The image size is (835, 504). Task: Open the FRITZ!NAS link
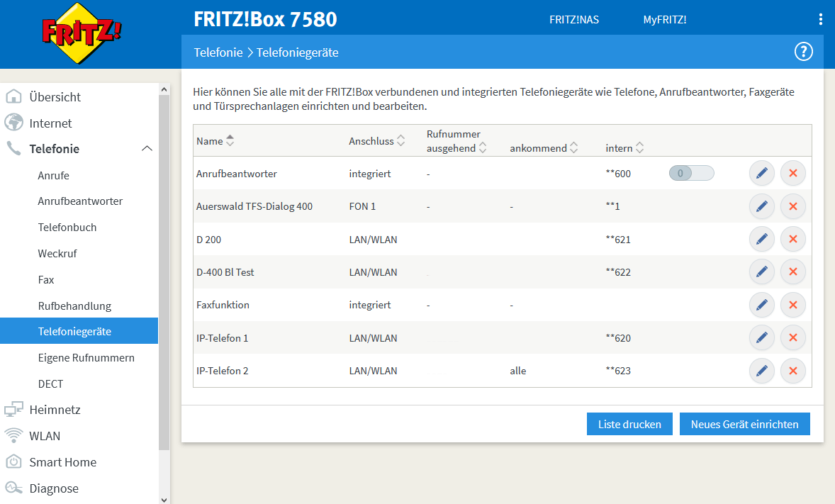coord(574,20)
